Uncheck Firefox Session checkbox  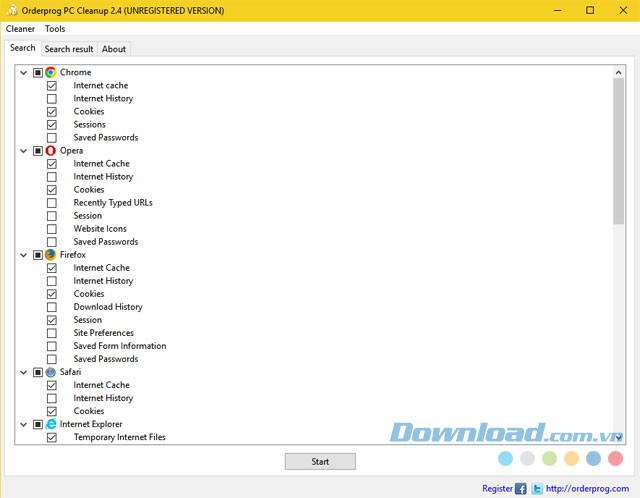pos(52,320)
